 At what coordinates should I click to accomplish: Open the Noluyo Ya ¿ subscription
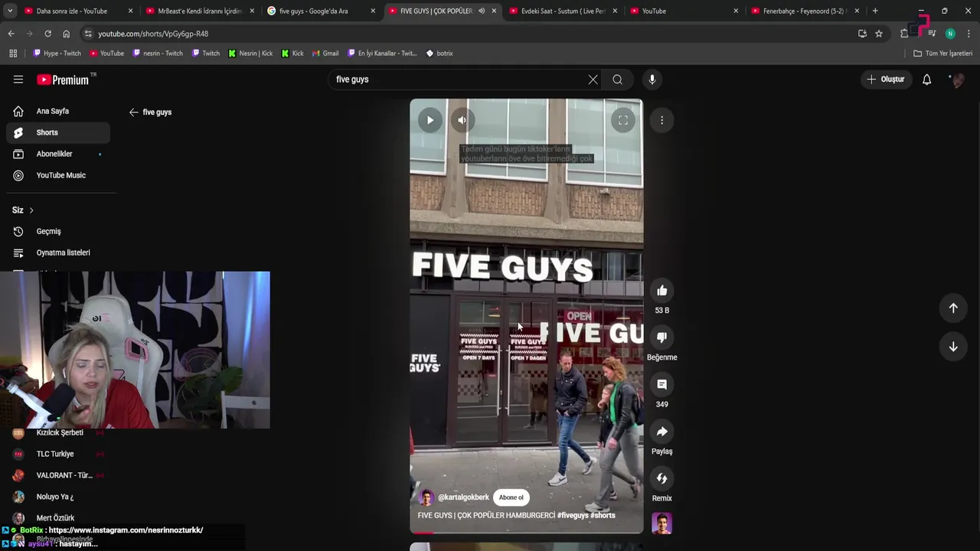pyautogui.click(x=58, y=497)
